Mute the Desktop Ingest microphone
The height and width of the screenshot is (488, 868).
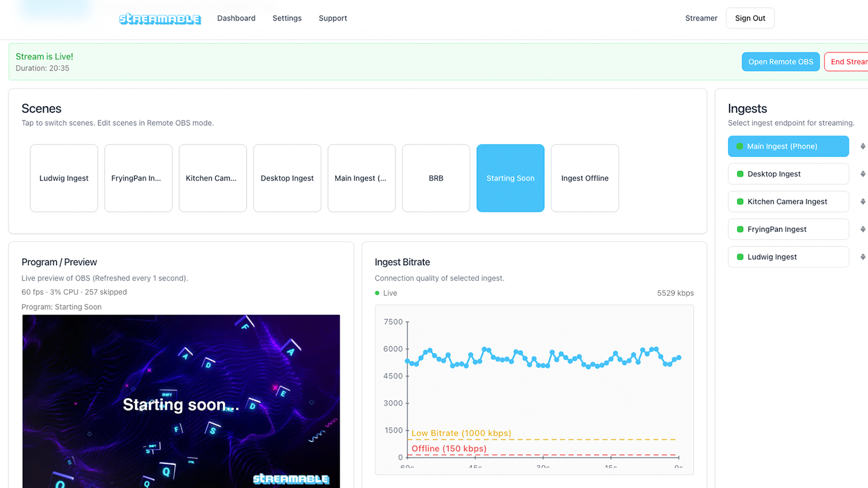click(x=863, y=174)
